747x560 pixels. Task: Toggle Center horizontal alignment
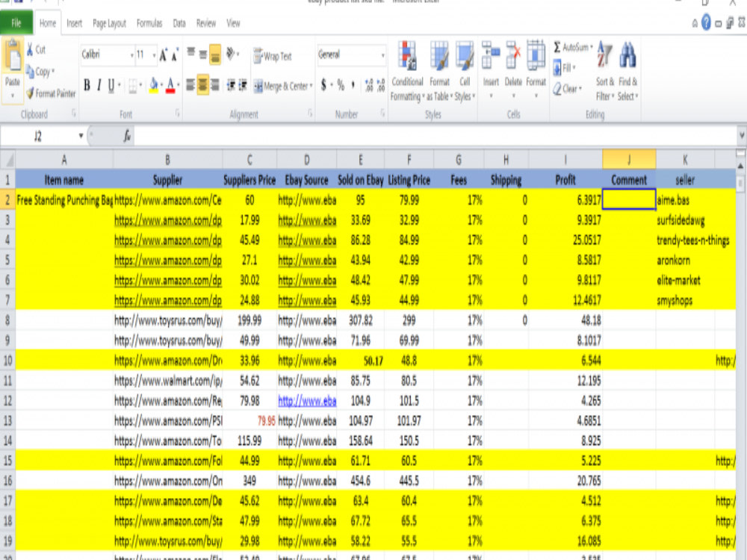click(203, 86)
